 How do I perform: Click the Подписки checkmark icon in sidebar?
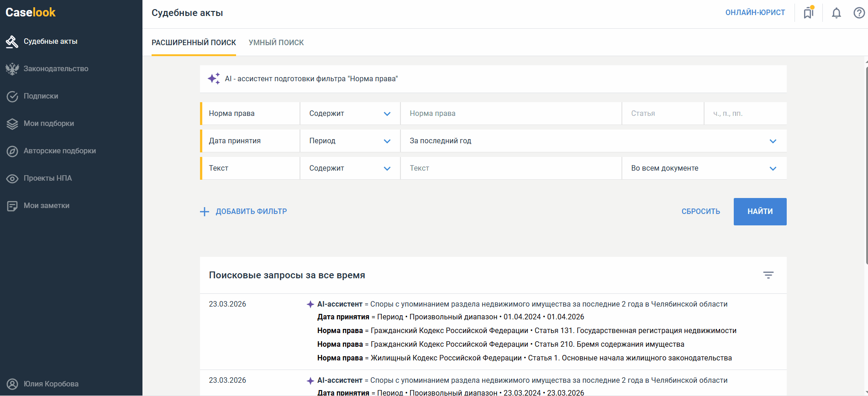coord(12,96)
